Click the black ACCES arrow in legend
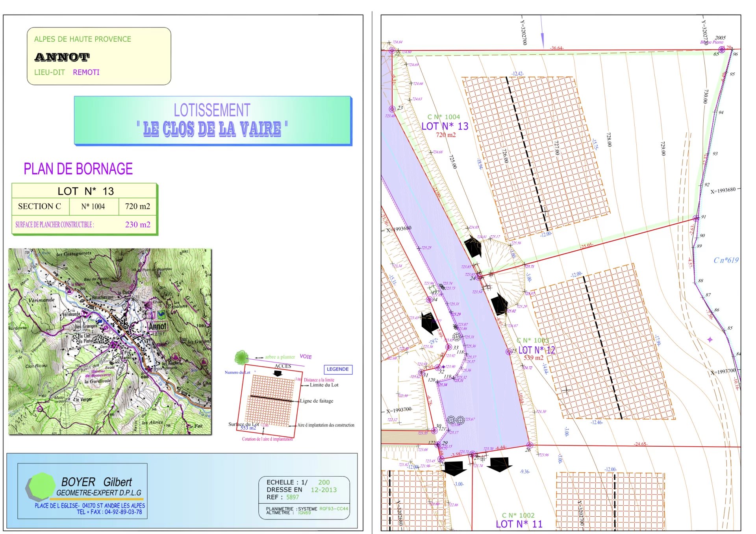This screenshot has width=756, height=534. point(278,373)
